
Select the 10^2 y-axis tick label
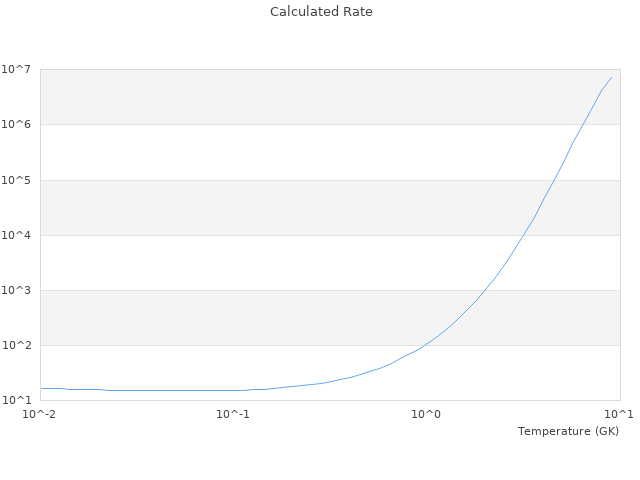[17, 345]
